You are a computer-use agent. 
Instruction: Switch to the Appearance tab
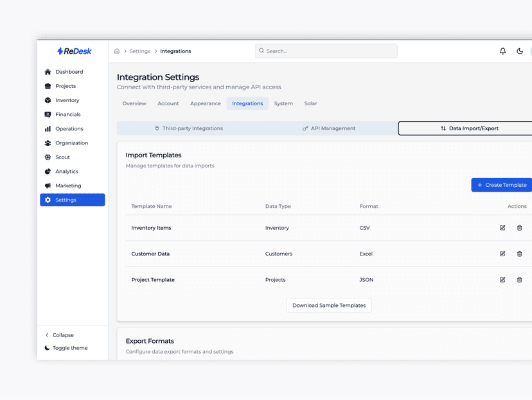coord(205,103)
